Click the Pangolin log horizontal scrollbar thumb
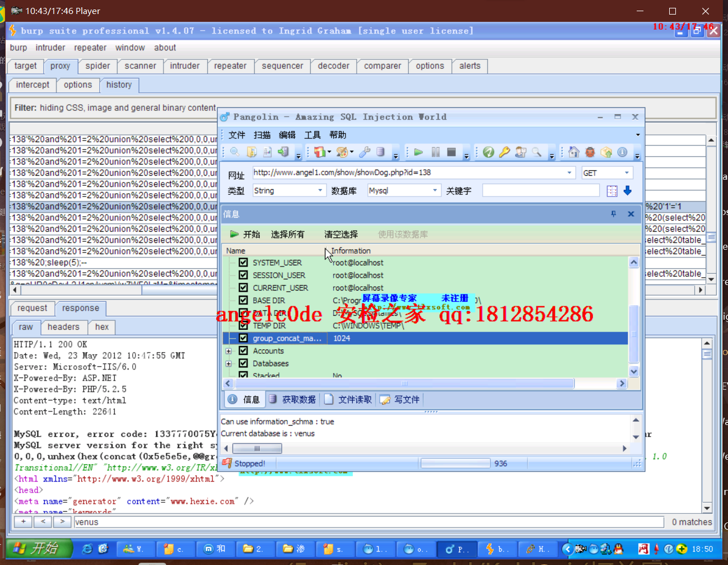Image resolution: width=728 pixels, height=565 pixels. (x=257, y=449)
